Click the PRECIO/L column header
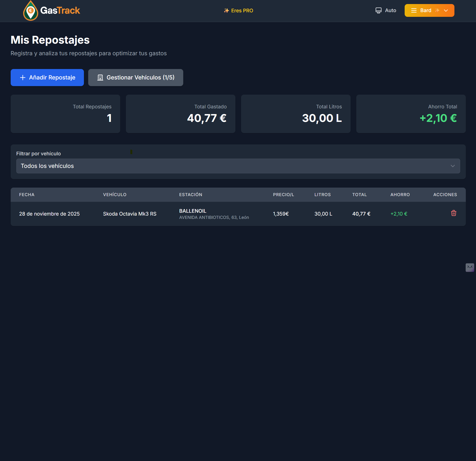 tap(284, 194)
